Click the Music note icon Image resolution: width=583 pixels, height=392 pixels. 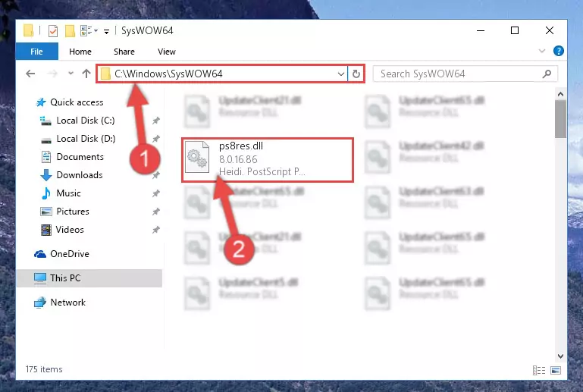point(46,193)
